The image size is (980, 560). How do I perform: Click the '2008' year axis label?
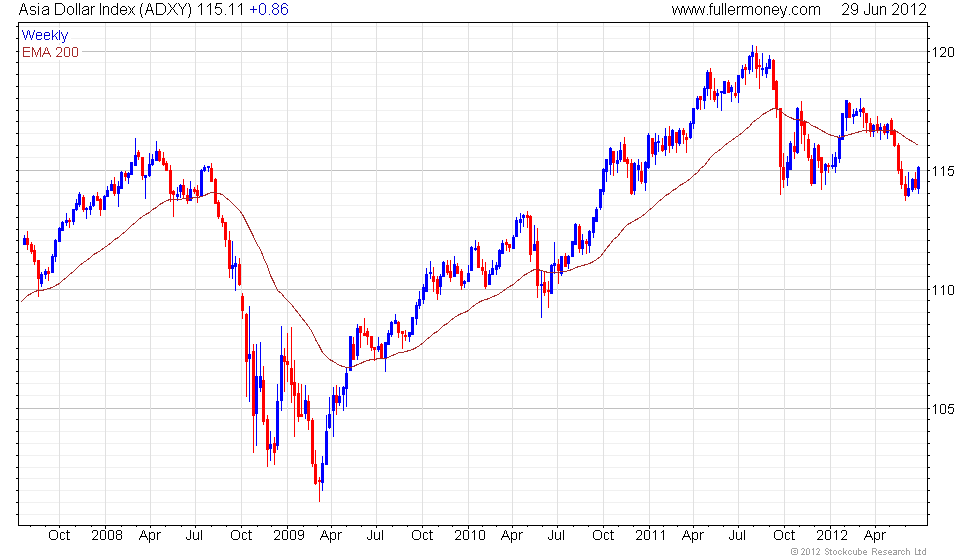click(x=107, y=536)
